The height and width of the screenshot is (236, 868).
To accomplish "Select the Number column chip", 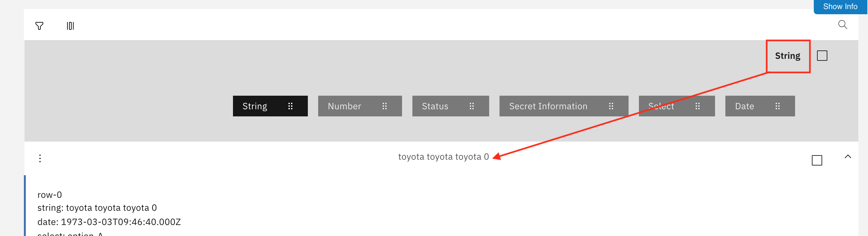I will click(360, 106).
